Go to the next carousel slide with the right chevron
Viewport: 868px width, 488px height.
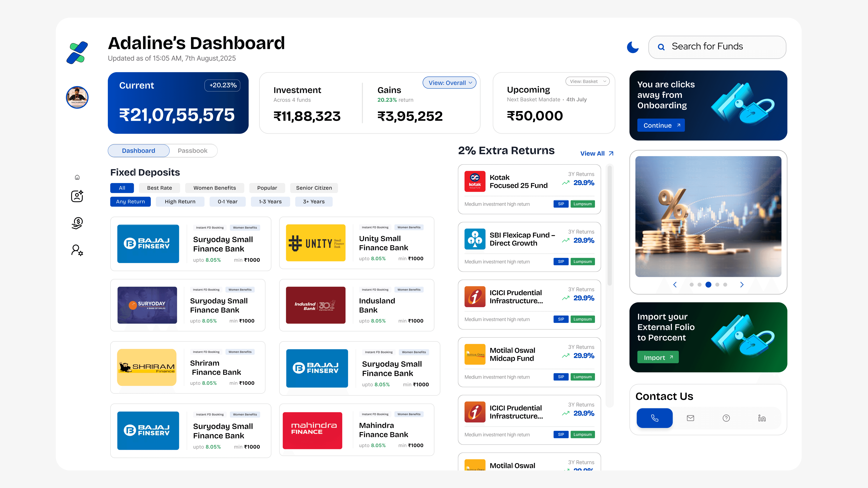point(742,285)
